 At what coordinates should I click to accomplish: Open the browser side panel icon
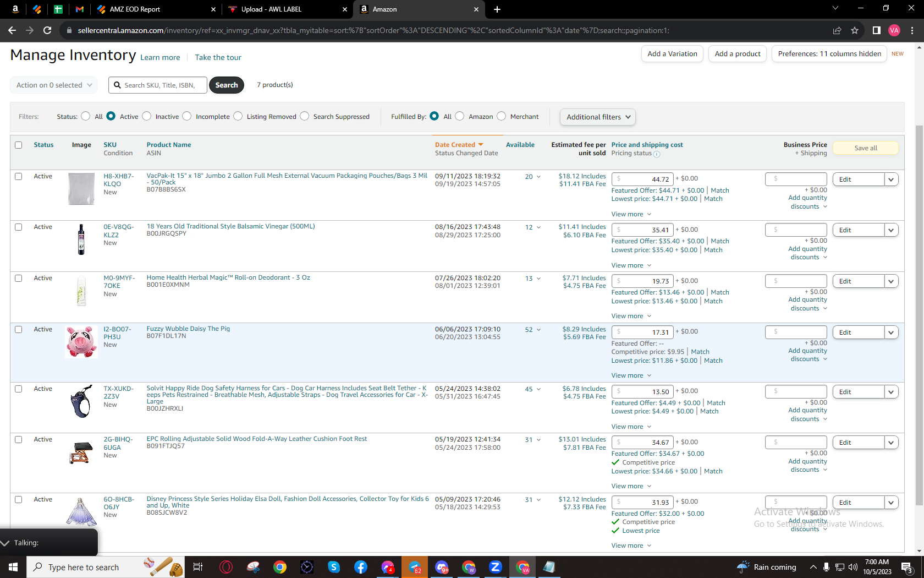877,30
